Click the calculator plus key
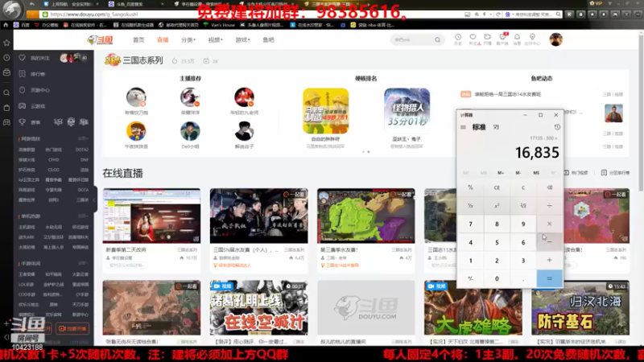This screenshot has height=362, width=644. coord(550,260)
